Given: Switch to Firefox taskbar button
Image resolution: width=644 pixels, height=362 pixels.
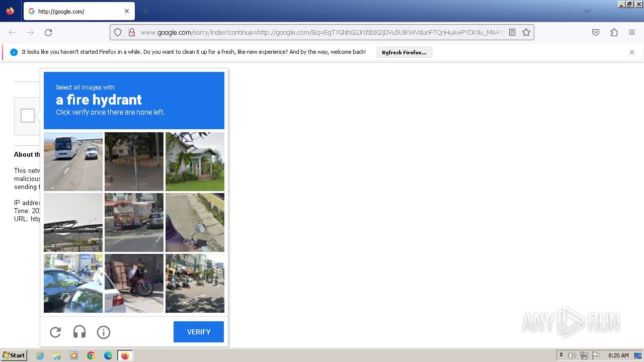Looking at the screenshot, I should pyautogui.click(x=125, y=355).
